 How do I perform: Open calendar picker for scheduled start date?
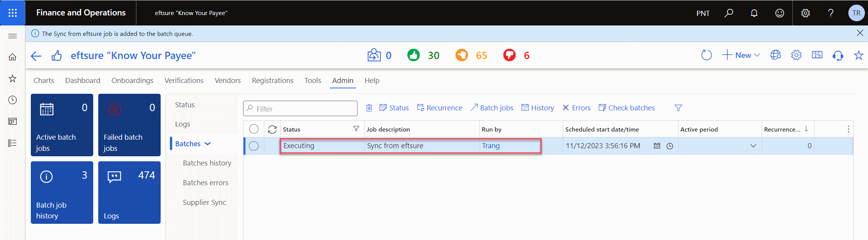tap(657, 146)
